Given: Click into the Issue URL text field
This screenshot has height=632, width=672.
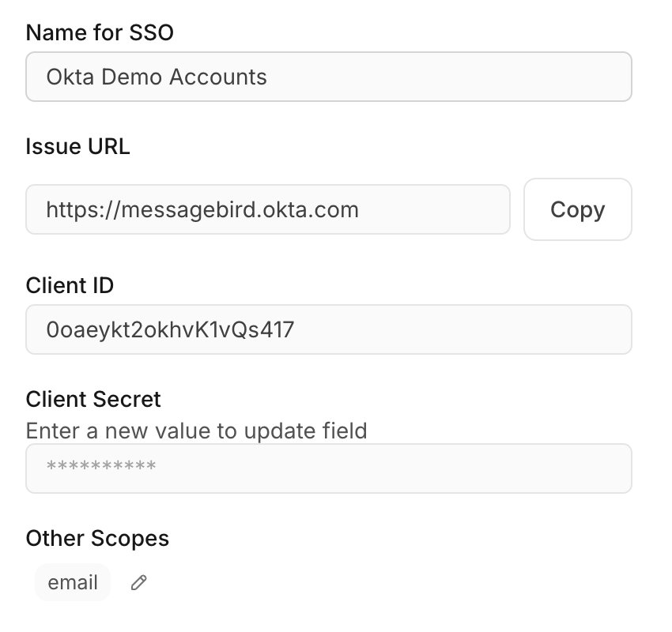Looking at the screenshot, I should coord(267,209).
